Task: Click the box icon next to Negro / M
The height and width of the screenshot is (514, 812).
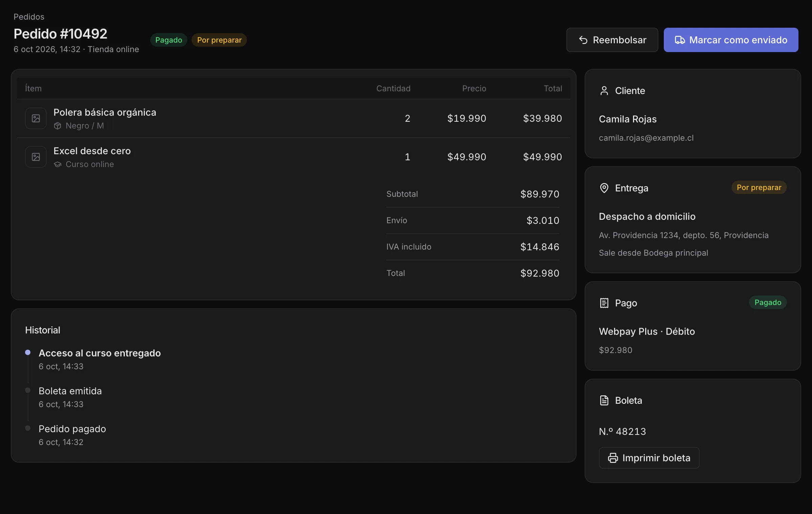Action: pyautogui.click(x=58, y=126)
